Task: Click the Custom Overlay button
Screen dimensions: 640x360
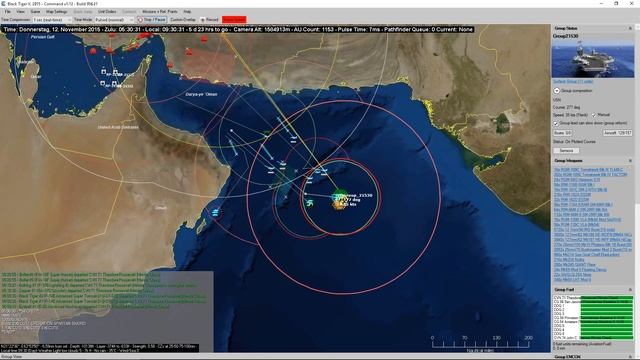Action: pos(183,20)
